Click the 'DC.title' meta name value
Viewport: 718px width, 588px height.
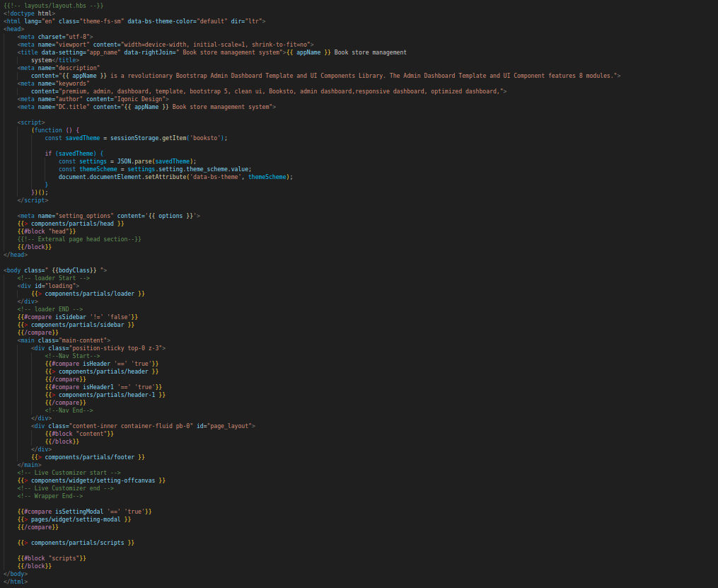pos(74,107)
